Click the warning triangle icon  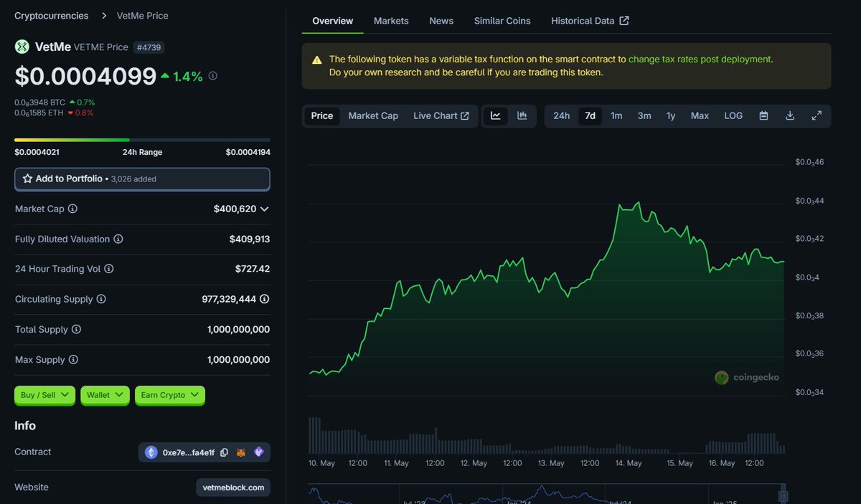(x=316, y=60)
